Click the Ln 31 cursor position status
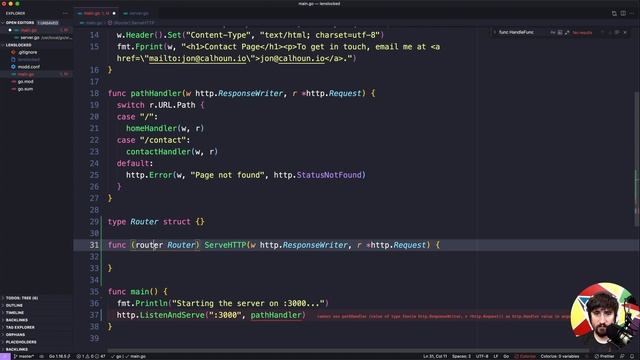Image resolution: width=640 pixels, height=360 pixels. [x=435, y=356]
